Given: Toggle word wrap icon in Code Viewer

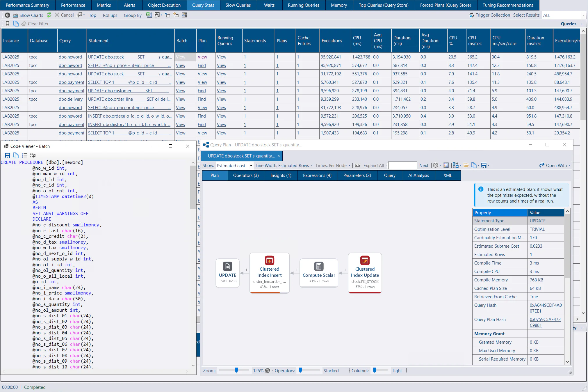Looking at the screenshot, I should click(33, 155).
